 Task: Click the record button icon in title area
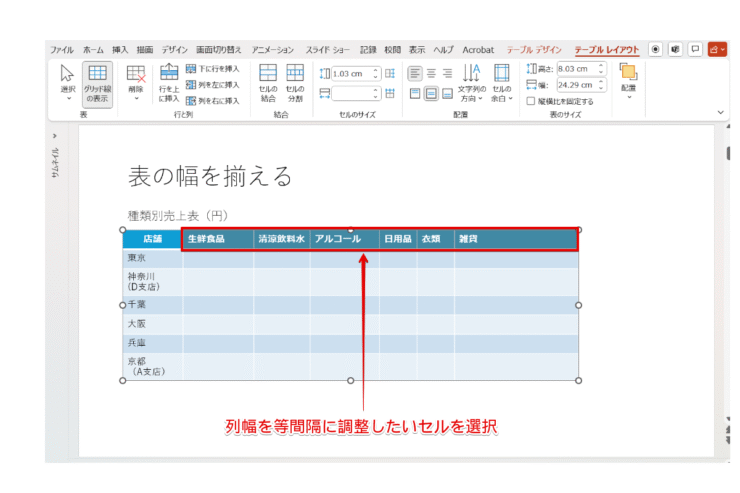pyautogui.click(x=656, y=50)
